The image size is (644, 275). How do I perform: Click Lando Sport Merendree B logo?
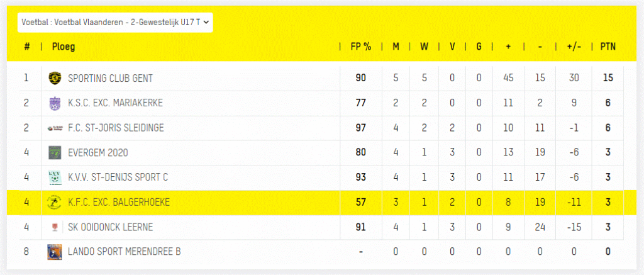point(55,252)
